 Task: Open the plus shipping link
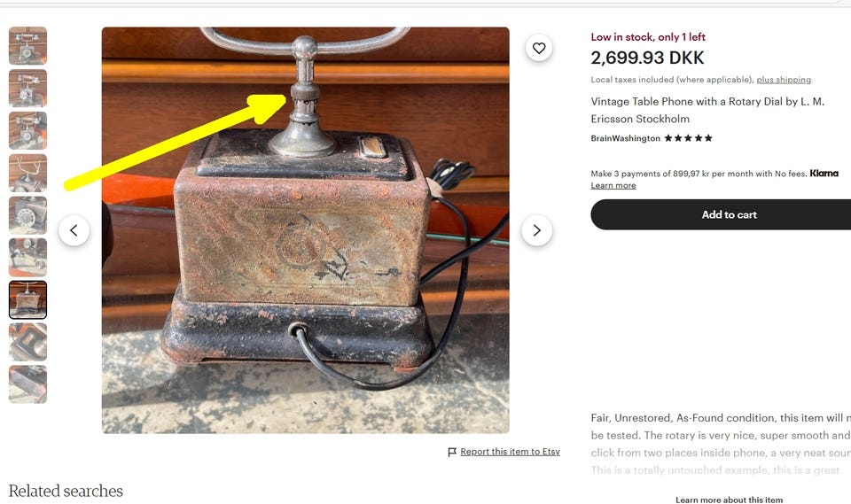[784, 80]
